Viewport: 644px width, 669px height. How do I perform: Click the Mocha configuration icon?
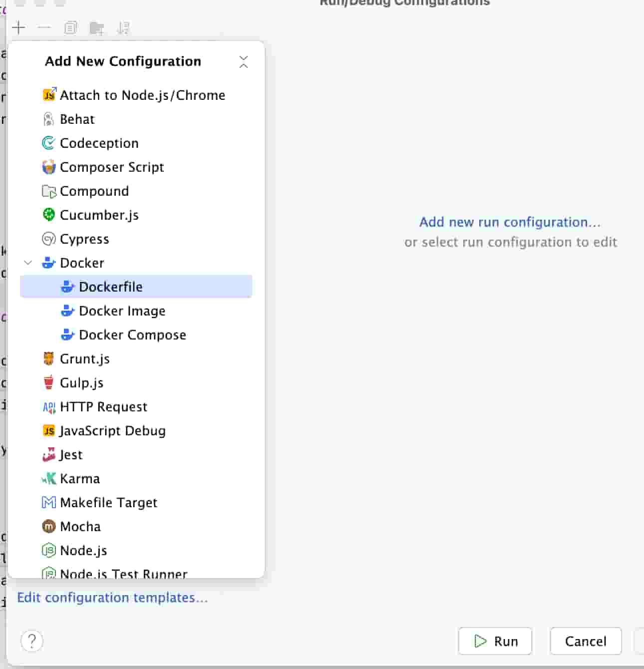pos(48,526)
